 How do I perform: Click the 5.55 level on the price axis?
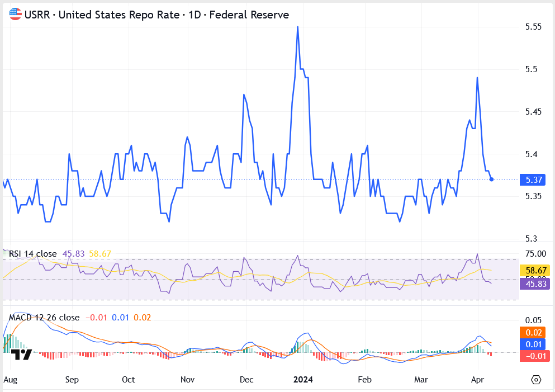[533, 27]
